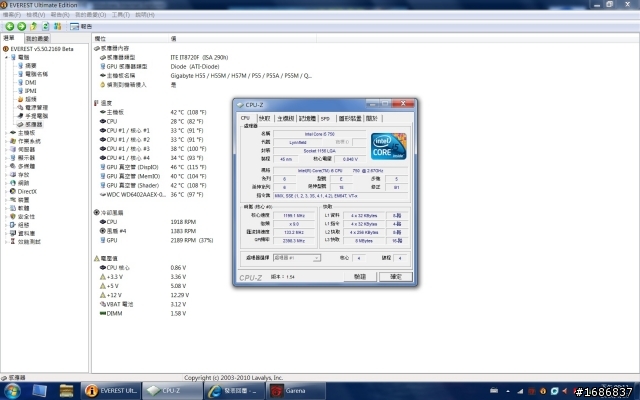Screen dimensions: 640x400
Task: Click the 報告 report button in toolbar
Action: [81, 27]
